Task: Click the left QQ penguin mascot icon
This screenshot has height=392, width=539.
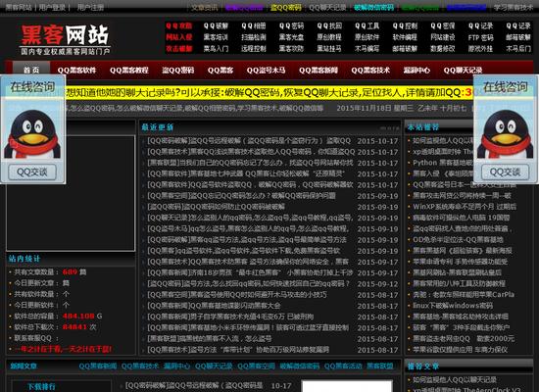Action: [32, 134]
